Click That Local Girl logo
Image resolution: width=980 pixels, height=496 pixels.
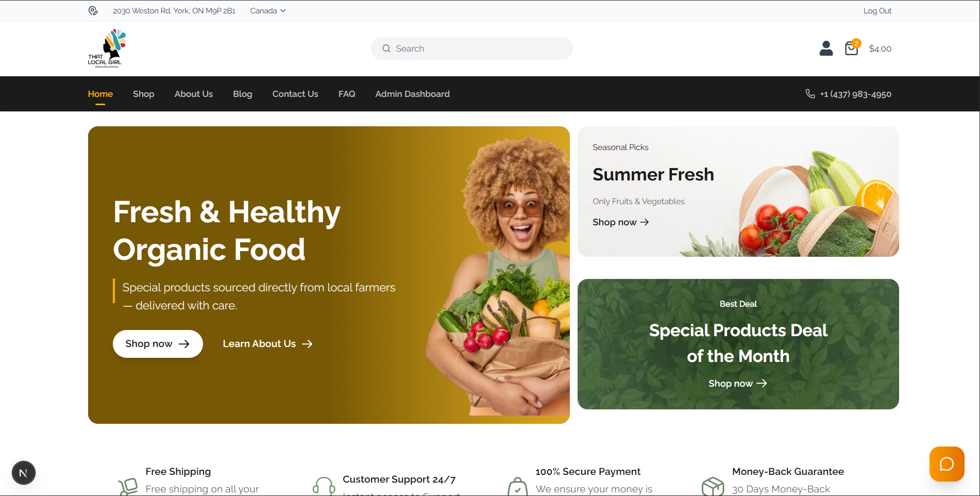107,48
